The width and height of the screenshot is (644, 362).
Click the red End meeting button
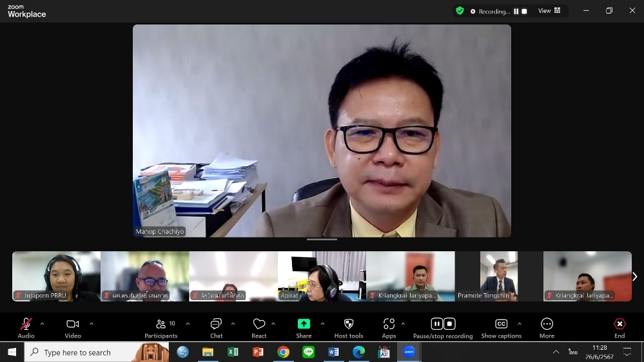620,324
